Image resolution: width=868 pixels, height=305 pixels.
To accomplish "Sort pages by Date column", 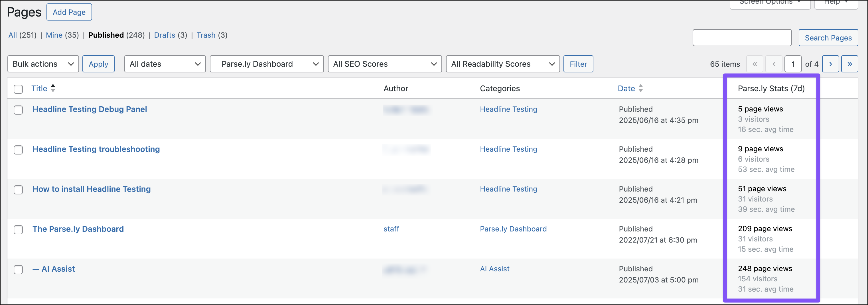I will pos(626,88).
